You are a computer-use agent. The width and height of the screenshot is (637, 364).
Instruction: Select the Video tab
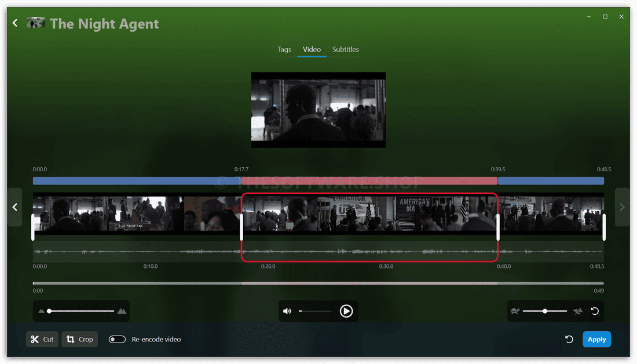pyautogui.click(x=312, y=50)
